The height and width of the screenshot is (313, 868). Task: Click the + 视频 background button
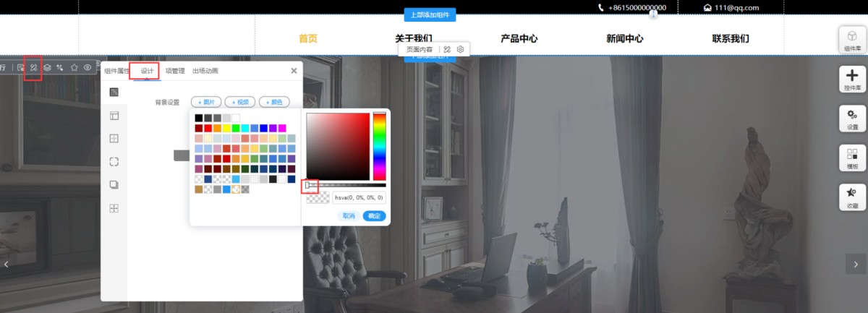pos(240,102)
